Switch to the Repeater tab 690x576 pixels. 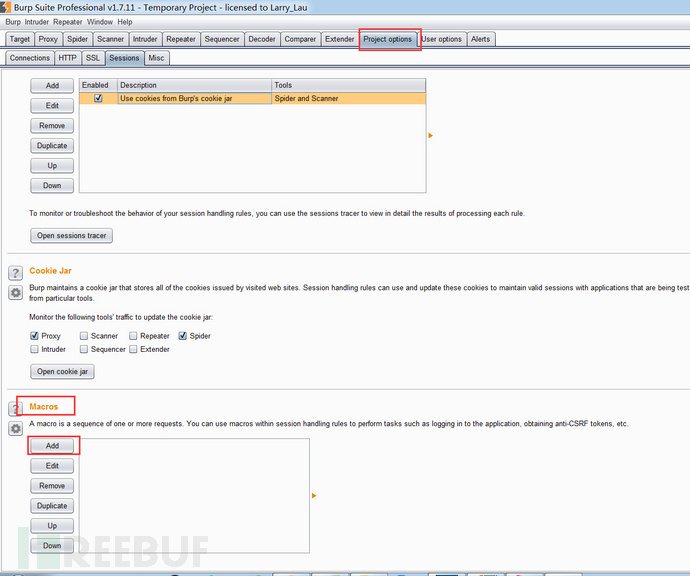coord(181,39)
